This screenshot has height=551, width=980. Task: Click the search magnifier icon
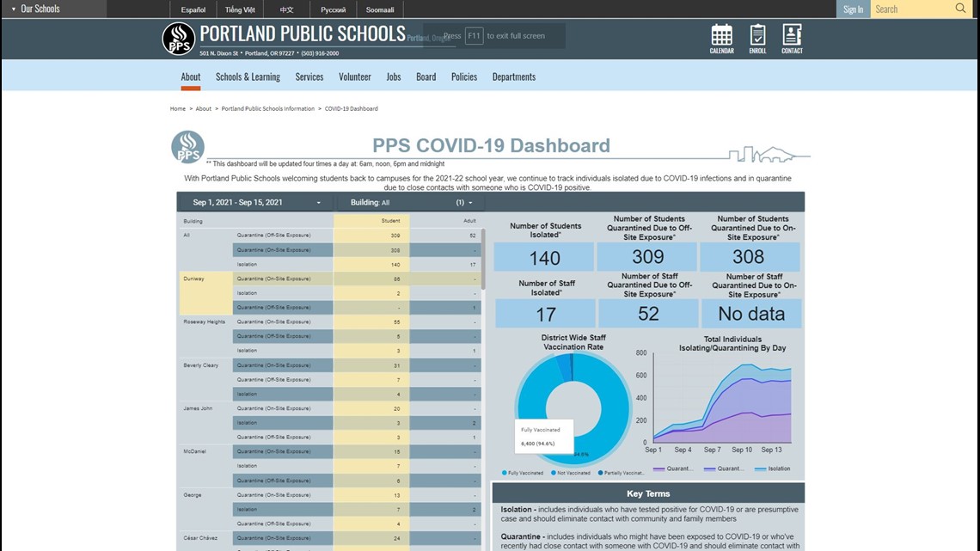[x=960, y=8]
